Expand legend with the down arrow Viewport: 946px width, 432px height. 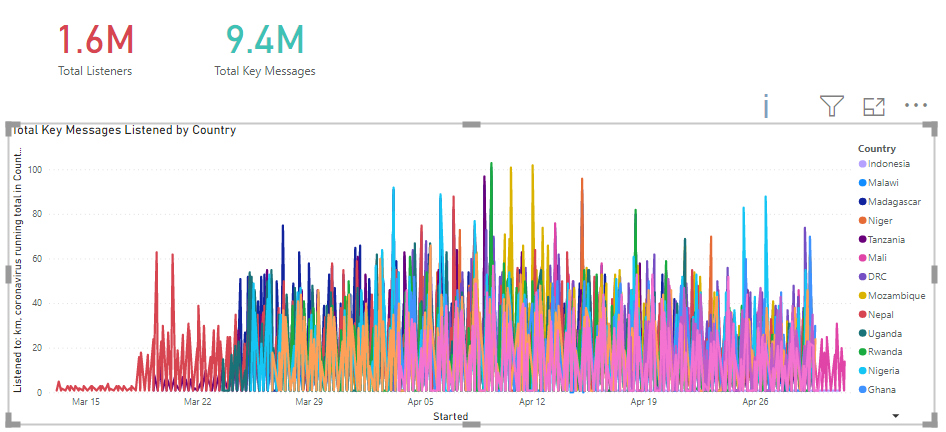895,416
